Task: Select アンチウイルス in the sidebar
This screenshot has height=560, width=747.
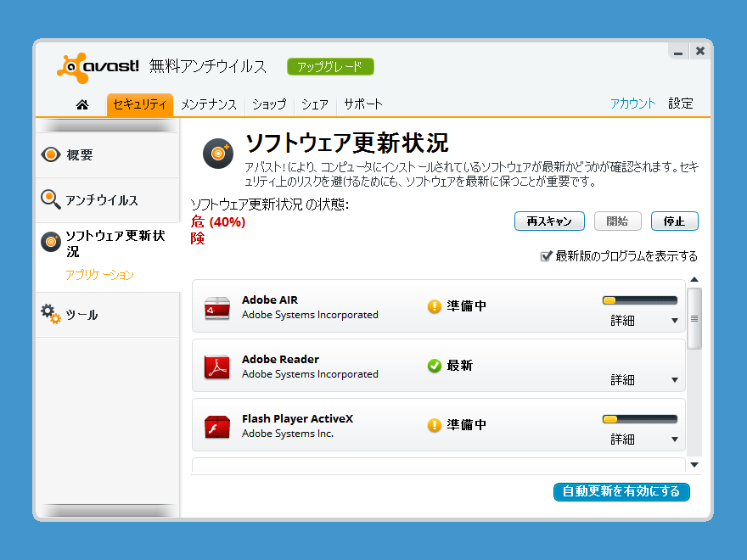Action: coord(102,200)
